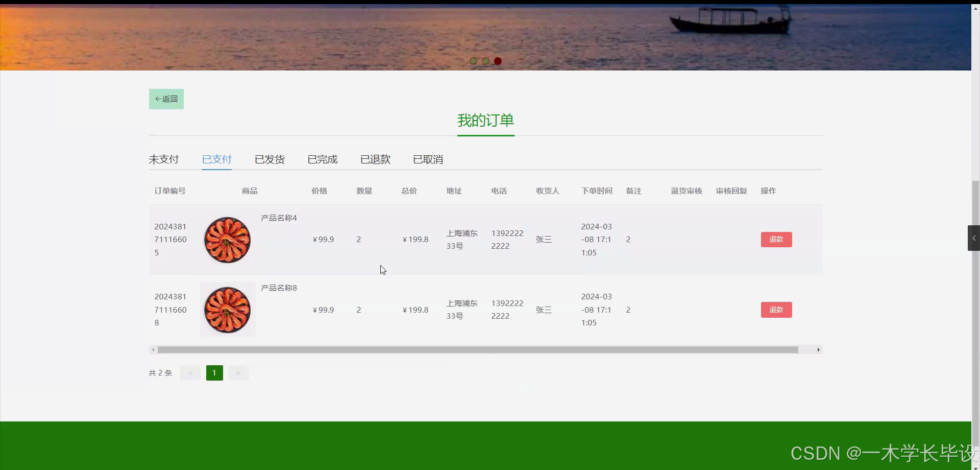The width and height of the screenshot is (980, 470).
Task: Switch to the 未支付 tab
Action: [164, 159]
